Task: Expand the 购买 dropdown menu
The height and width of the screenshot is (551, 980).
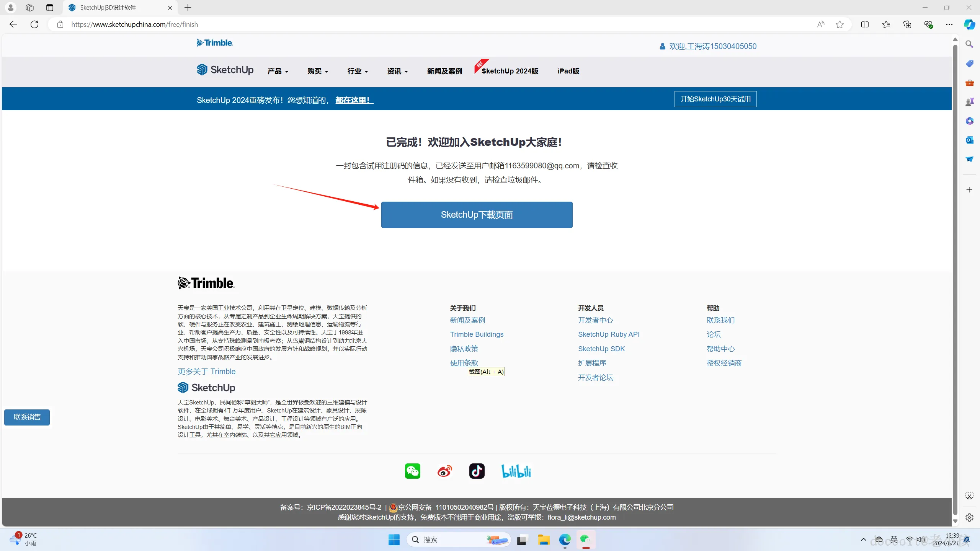Action: tap(317, 71)
